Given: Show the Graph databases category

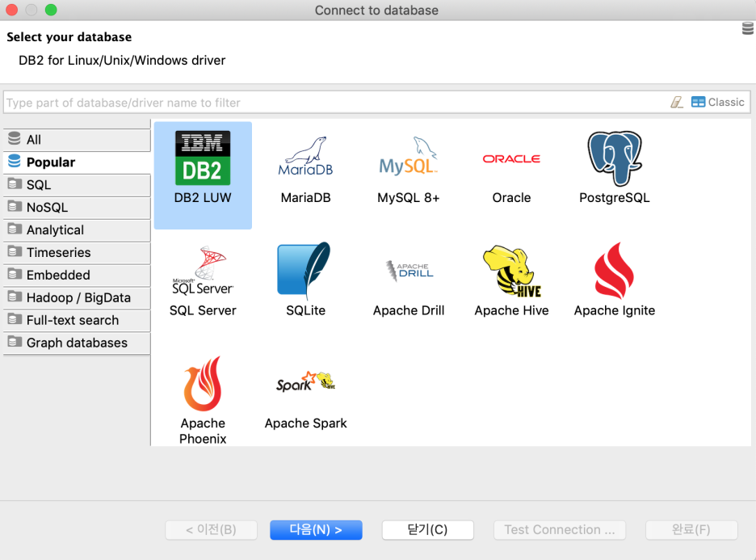Looking at the screenshot, I should click(x=77, y=343).
